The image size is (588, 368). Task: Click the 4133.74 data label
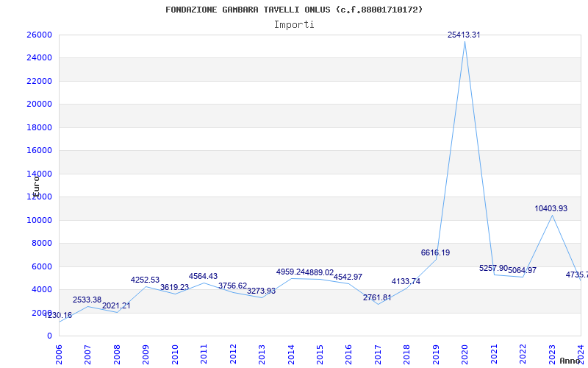(406, 281)
